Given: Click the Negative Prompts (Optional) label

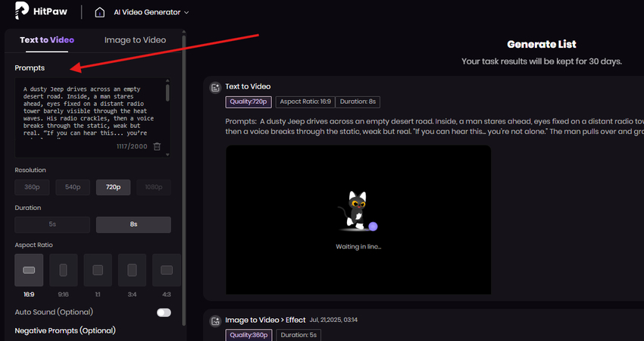Looking at the screenshot, I should coord(65,330).
